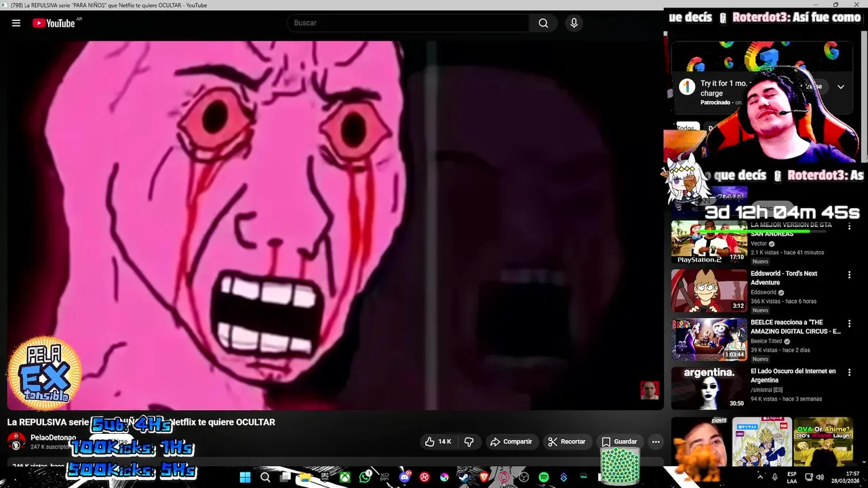The width and height of the screenshot is (868, 488).
Task: Open options for the BEELCE video
Action: 849,324
